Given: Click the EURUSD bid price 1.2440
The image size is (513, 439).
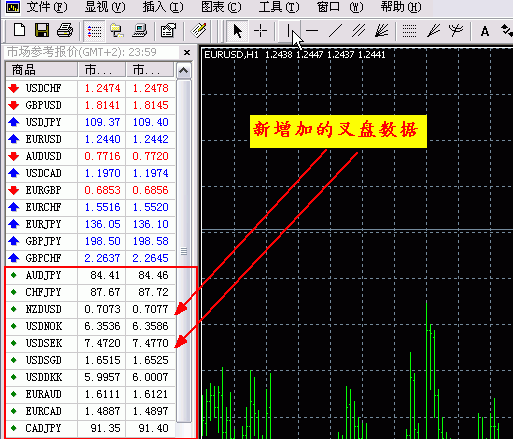Looking at the screenshot, I should (x=102, y=139).
